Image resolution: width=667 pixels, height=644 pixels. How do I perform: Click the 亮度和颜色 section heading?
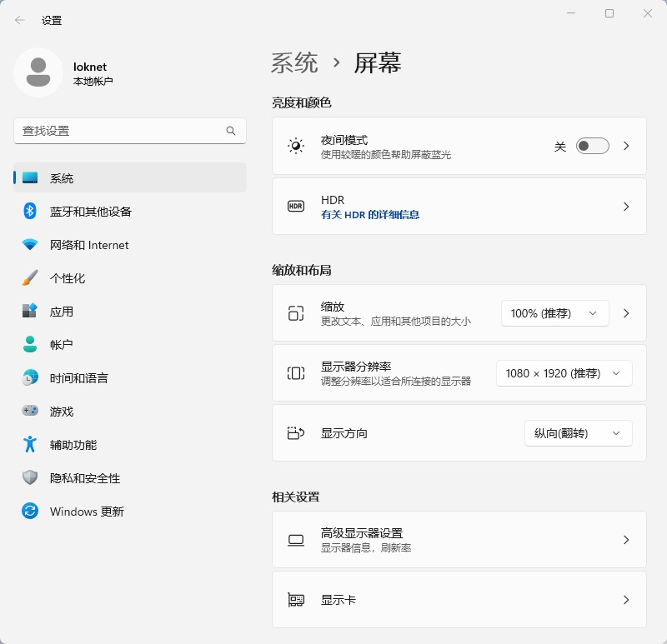coord(302,102)
